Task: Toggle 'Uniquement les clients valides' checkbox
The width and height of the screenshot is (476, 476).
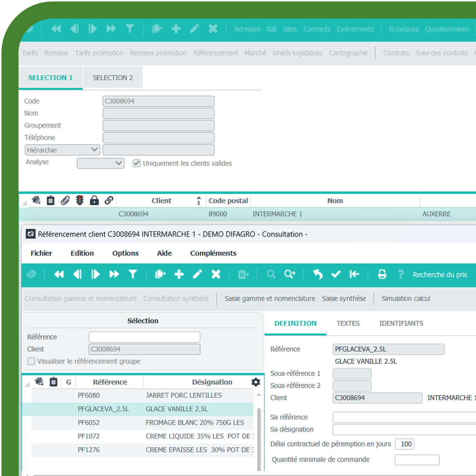Action: [x=136, y=163]
